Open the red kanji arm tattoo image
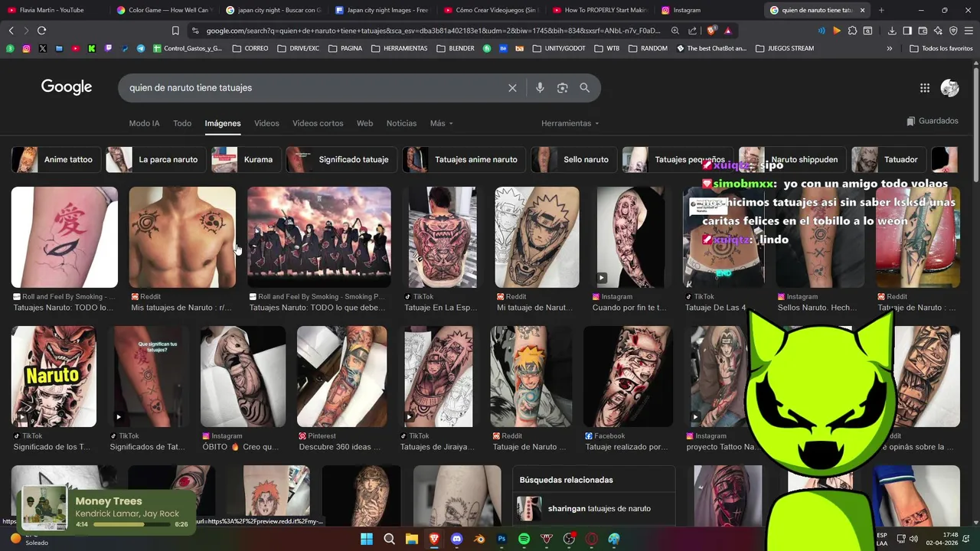Screen dimensions: 980x551 tap(64, 237)
